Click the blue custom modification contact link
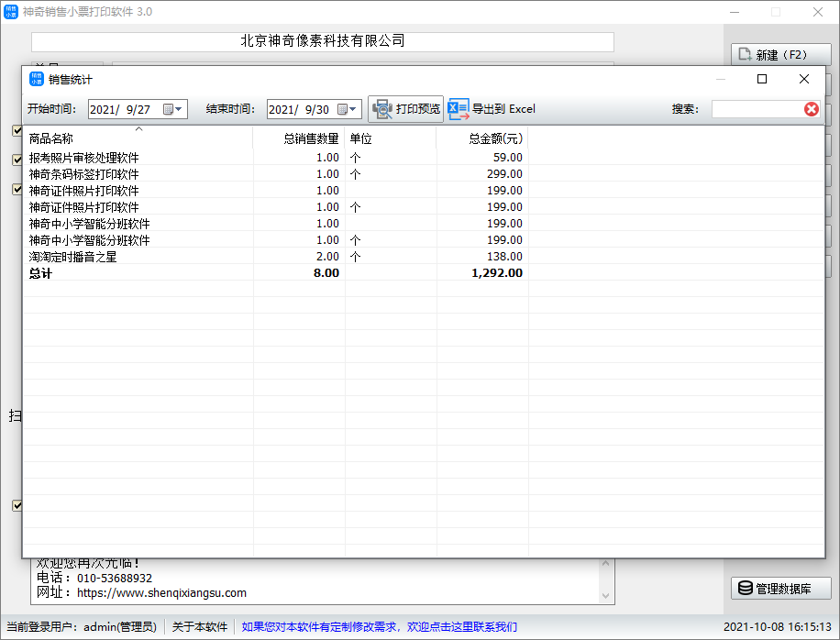The image size is (840, 640). pos(380,626)
